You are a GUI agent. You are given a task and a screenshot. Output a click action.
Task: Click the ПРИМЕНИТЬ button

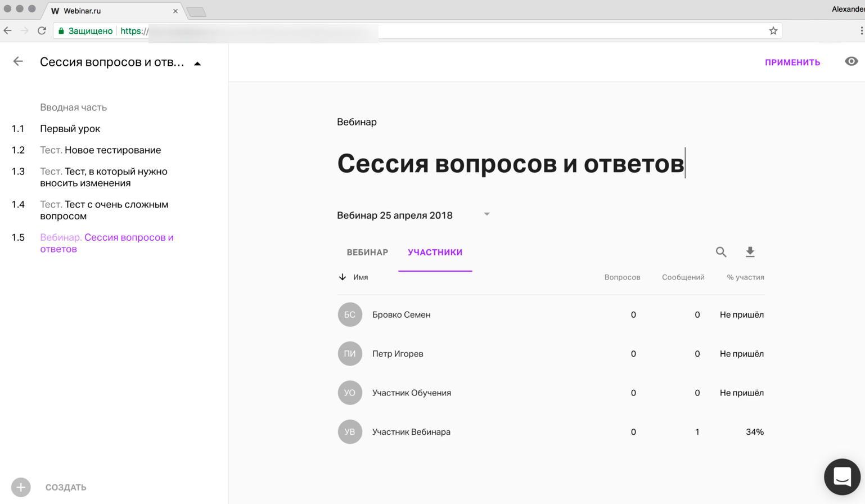pyautogui.click(x=792, y=62)
